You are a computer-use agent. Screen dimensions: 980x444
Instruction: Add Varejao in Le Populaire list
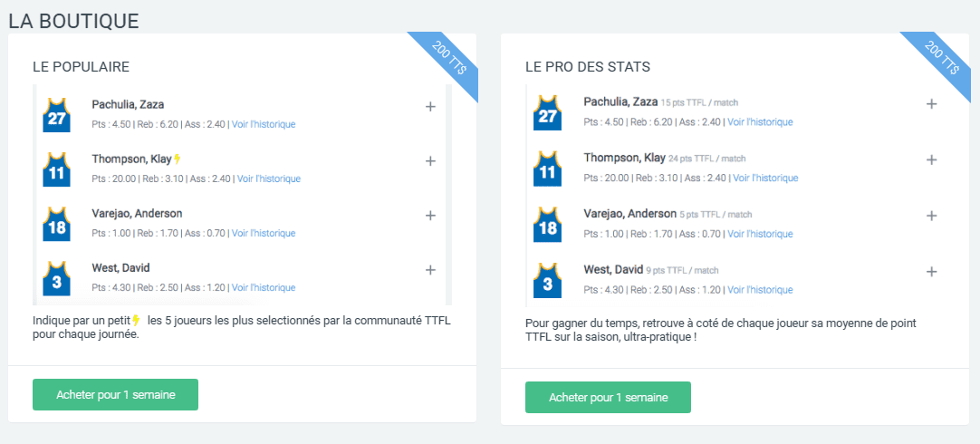tap(430, 216)
